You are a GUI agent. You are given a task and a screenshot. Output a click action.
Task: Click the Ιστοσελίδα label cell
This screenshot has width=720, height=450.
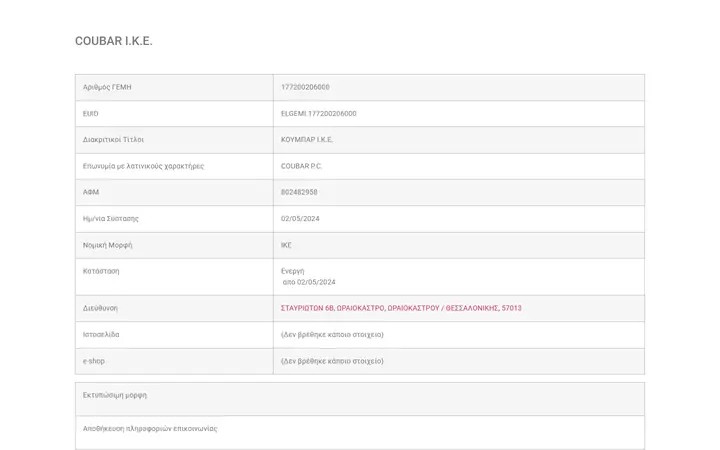174,335
